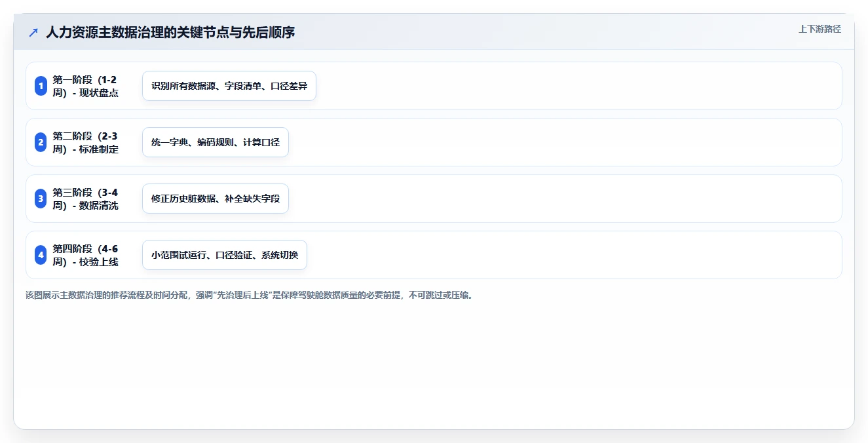Viewport: 868px width, 443px height.
Task: Click the 小范围试运行、口径验证、系统切换 box
Action: click(225, 255)
